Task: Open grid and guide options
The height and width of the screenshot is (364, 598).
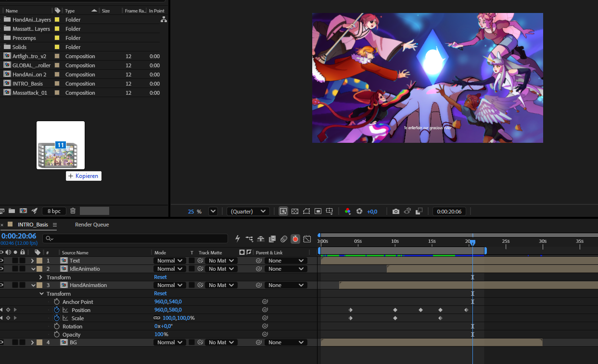Action: (x=330, y=211)
